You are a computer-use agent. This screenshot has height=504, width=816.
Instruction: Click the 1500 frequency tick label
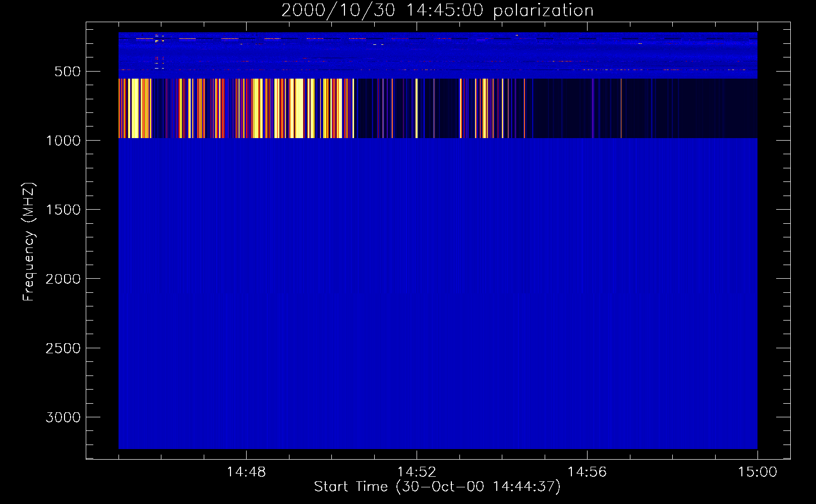[x=63, y=210]
